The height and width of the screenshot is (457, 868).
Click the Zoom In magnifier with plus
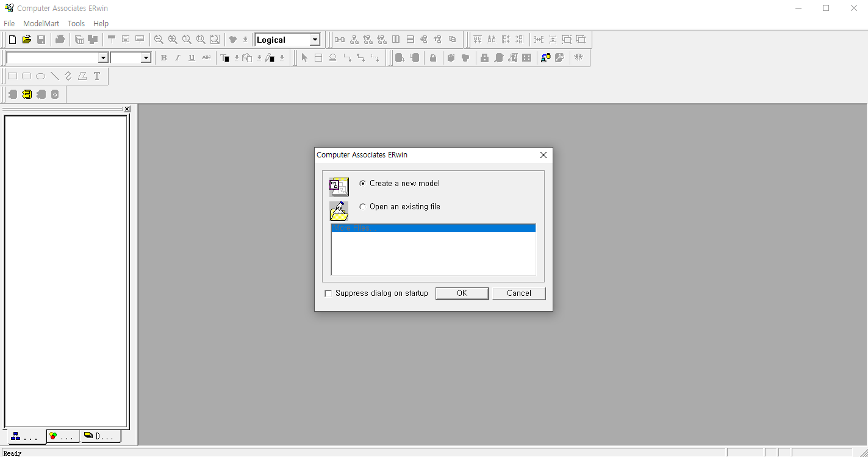pos(173,40)
